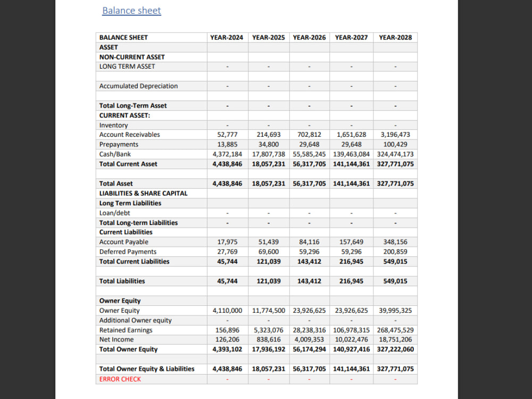This screenshot has width=532, height=399.
Task: Select the YEAR-2028 column header
Action: point(395,37)
